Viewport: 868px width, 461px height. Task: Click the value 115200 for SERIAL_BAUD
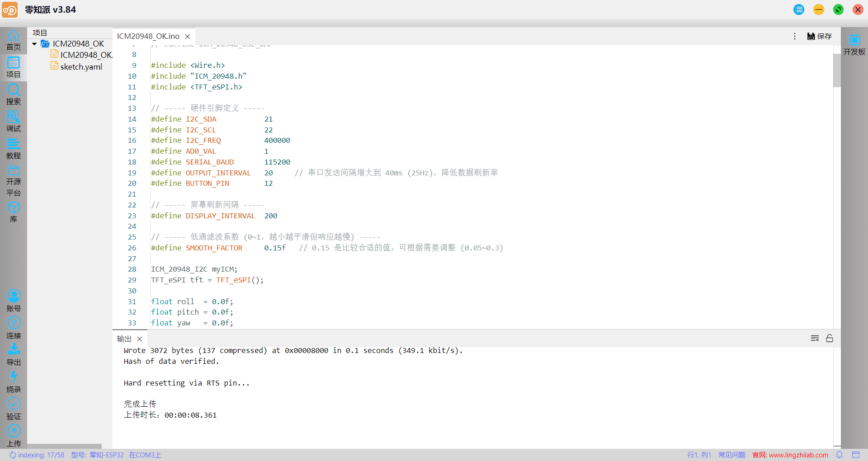point(277,162)
